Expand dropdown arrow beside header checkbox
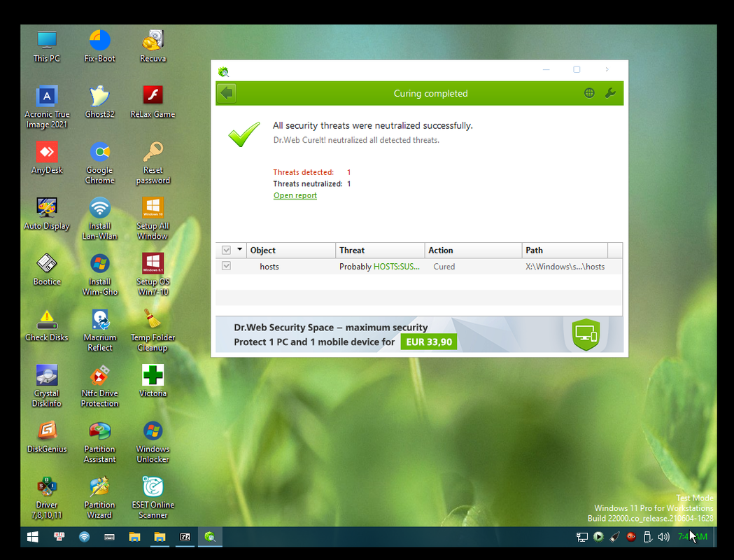This screenshot has height=560, width=734. pos(240,249)
